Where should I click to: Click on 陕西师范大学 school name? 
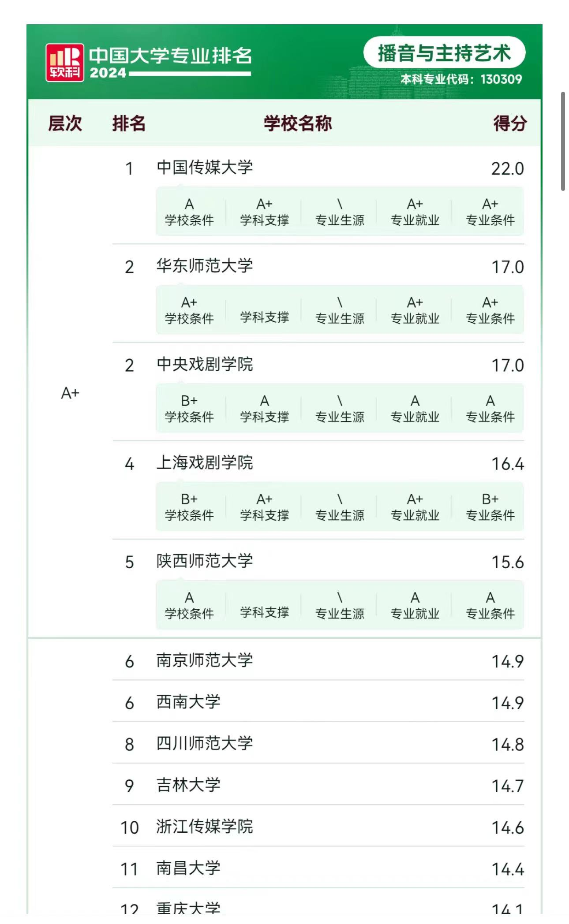pyautogui.click(x=205, y=561)
